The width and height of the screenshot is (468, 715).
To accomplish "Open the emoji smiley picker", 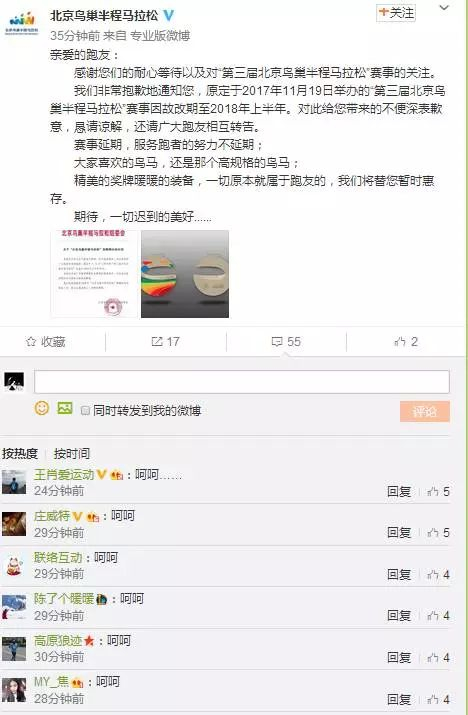I will [42, 408].
